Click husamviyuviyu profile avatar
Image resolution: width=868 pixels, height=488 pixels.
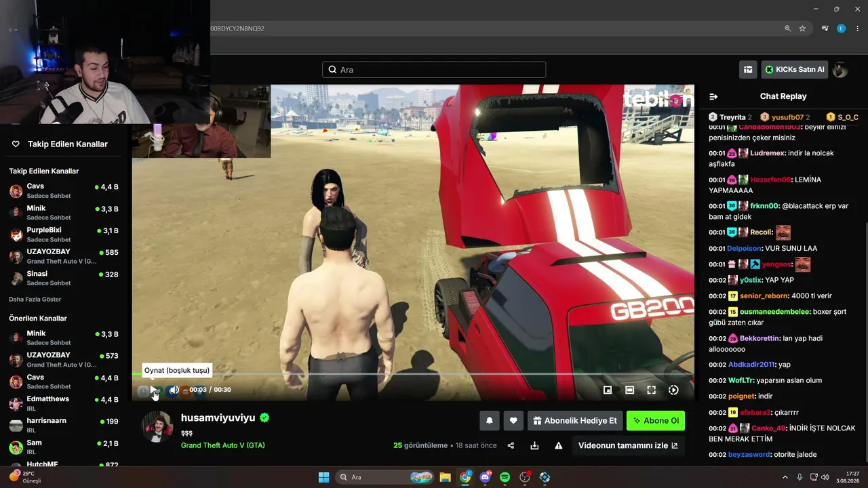click(x=157, y=427)
